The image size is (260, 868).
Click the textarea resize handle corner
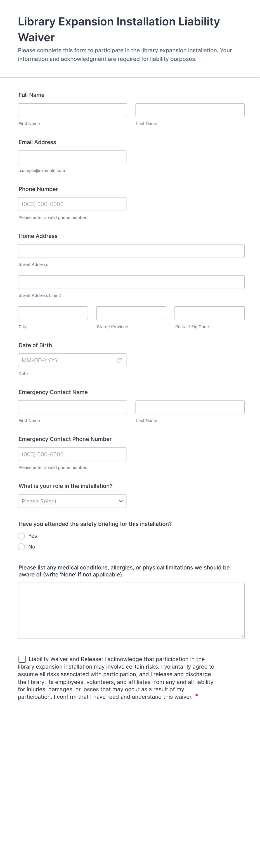point(242,636)
